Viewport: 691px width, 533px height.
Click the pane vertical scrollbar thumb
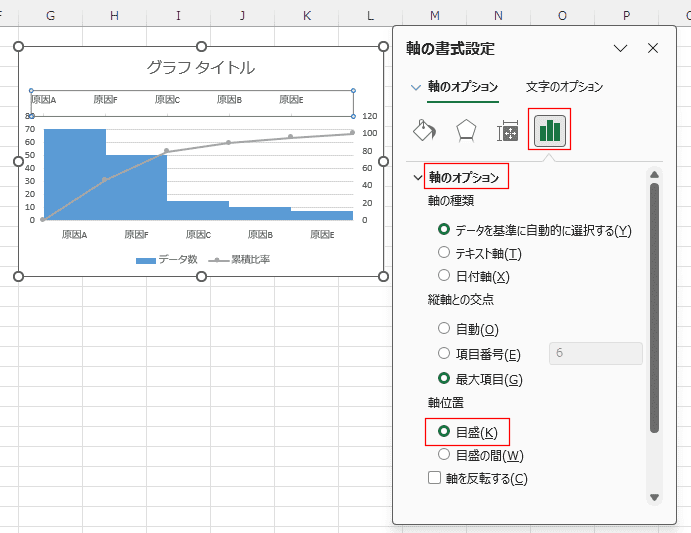pyautogui.click(x=654, y=308)
